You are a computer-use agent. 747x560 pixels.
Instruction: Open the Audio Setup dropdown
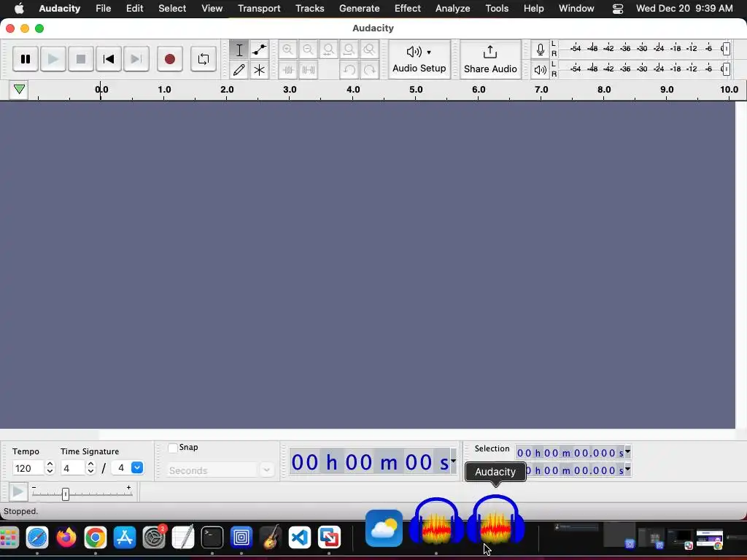tap(419, 59)
